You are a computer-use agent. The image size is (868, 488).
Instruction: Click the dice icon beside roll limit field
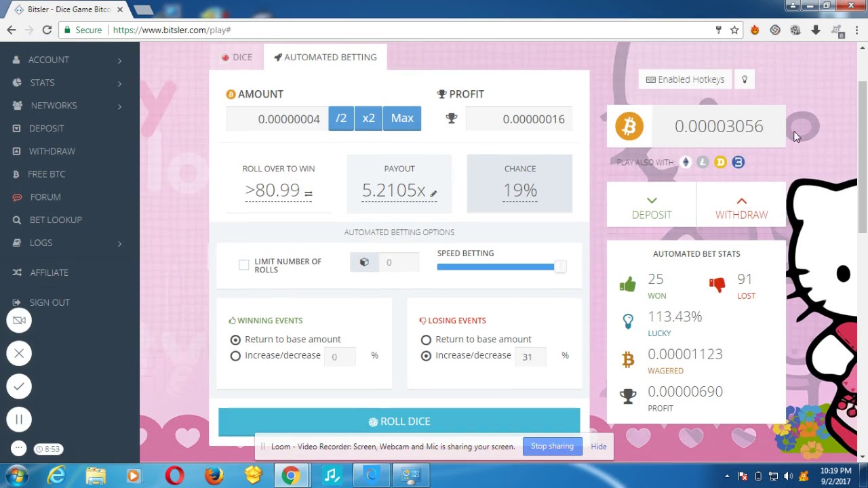(x=364, y=262)
